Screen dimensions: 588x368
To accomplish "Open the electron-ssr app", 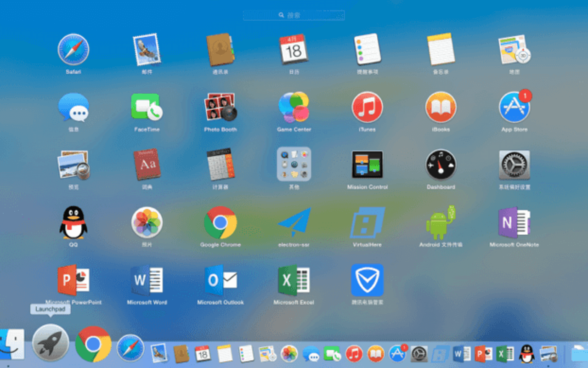I will (x=294, y=222).
